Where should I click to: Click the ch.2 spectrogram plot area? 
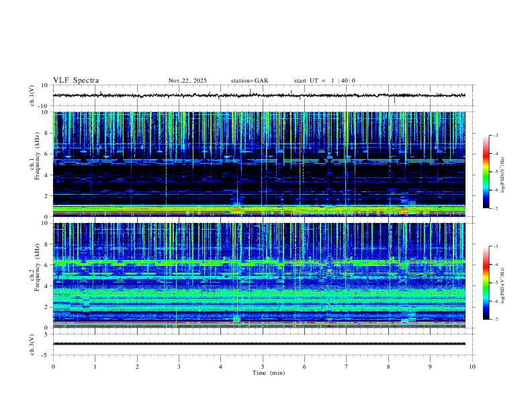point(259,275)
